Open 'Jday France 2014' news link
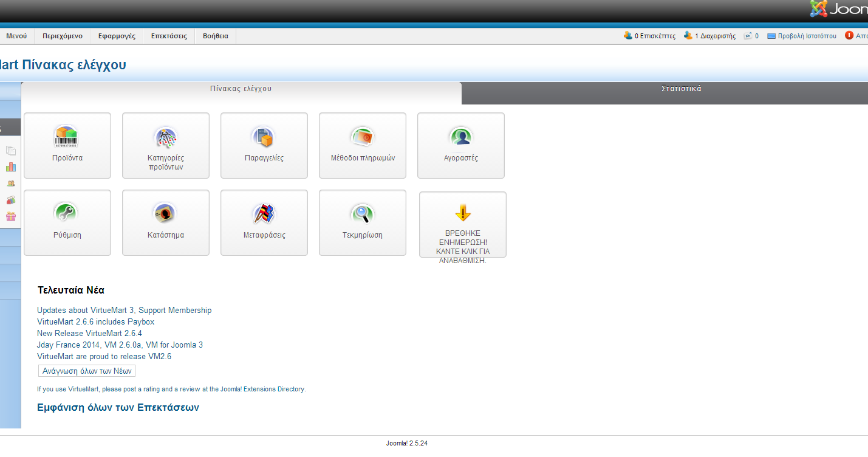This screenshot has width=868, height=457. click(120, 345)
